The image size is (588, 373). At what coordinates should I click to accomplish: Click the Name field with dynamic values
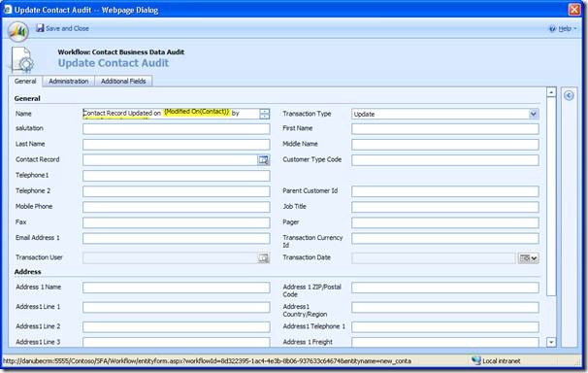[171, 114]
